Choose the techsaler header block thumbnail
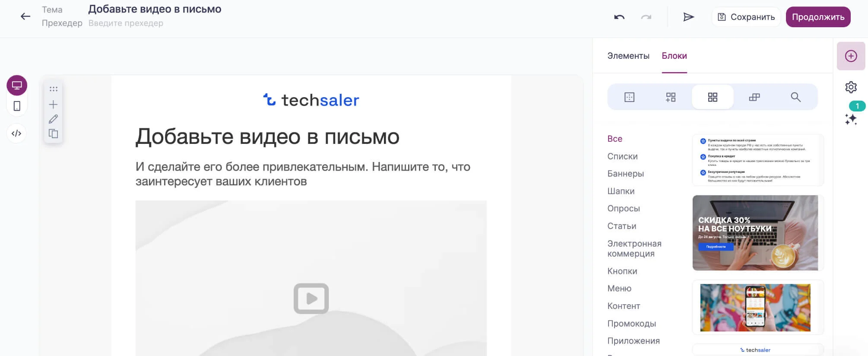868x356 pixels. [x=758, y=350]
